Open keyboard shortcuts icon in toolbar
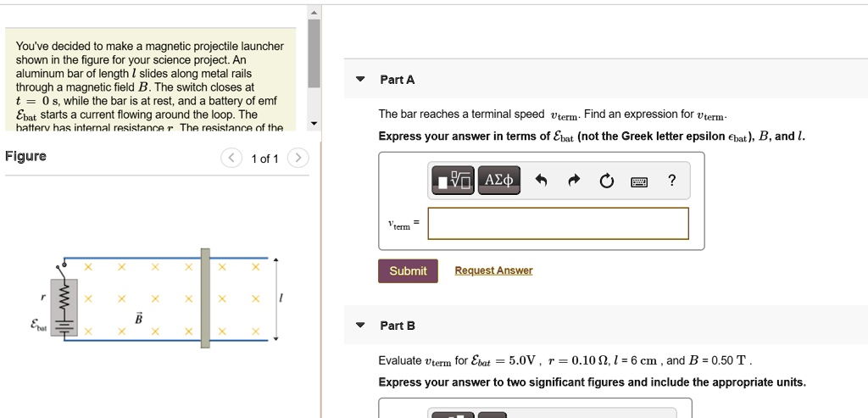The height and width of the screenshot is (418, 868). 638,180
